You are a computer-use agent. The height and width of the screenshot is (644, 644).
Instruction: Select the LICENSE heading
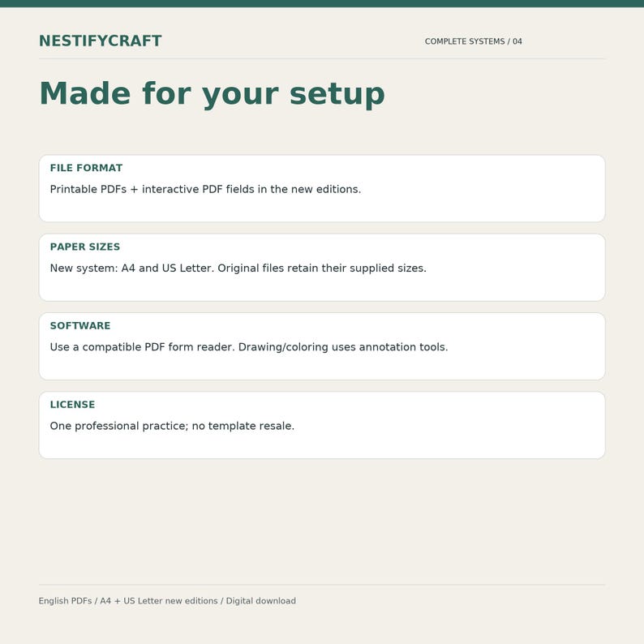(x=72, y=405)
